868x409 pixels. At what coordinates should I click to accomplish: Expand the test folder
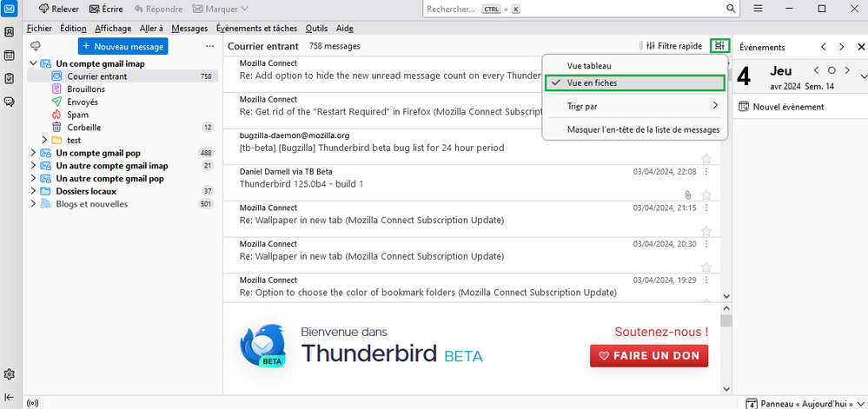tap(45, 140)
